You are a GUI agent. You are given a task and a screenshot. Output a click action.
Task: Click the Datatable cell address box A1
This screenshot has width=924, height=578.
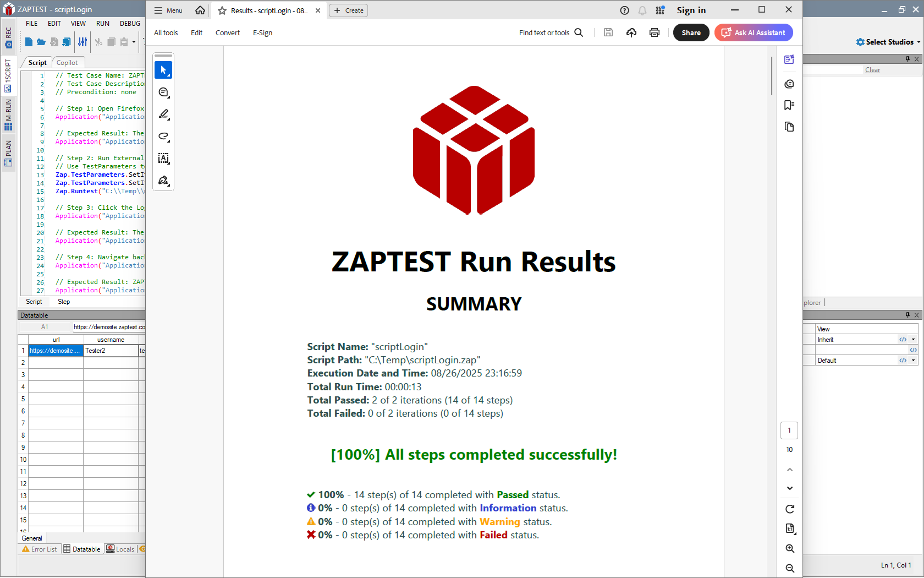pos(45,327)
